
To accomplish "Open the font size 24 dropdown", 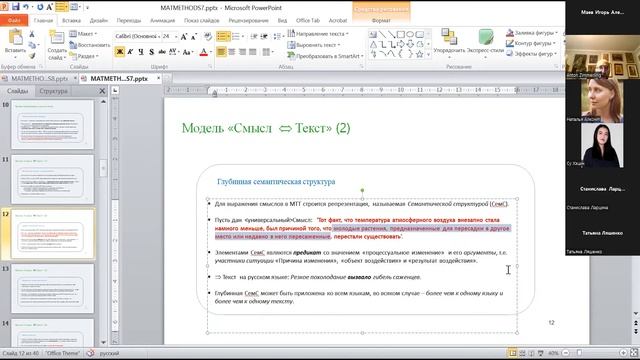I will click(x=176, y=36).
